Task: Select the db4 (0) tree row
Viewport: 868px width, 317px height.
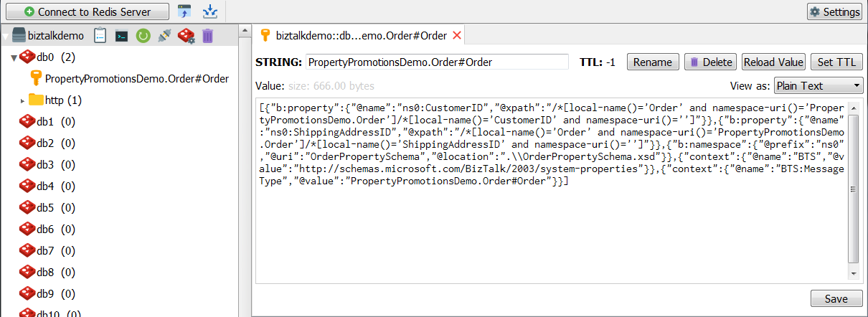Action: pyautogui.click(x=47, y=186)
